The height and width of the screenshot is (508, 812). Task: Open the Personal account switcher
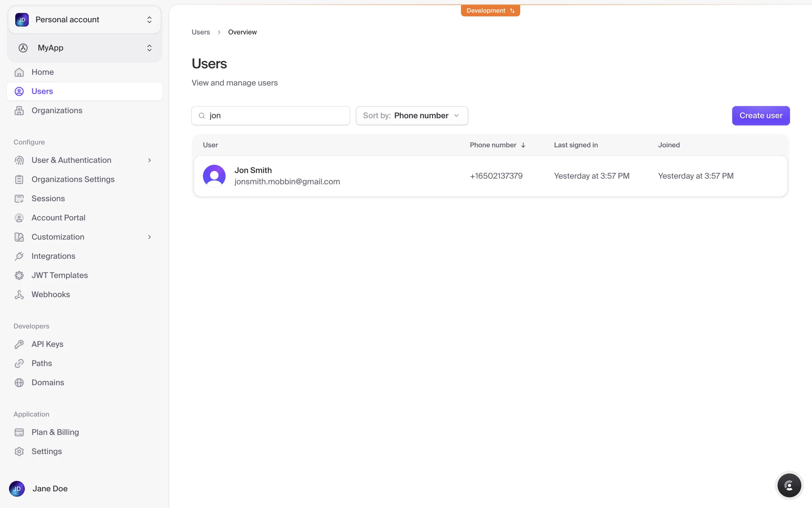tap(85, 20)
